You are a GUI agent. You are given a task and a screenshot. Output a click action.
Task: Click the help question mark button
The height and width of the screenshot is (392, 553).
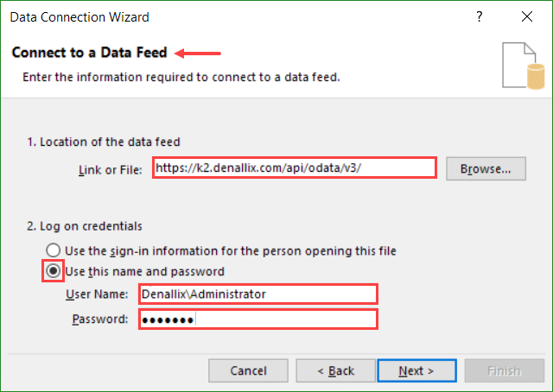coord(478,17)
